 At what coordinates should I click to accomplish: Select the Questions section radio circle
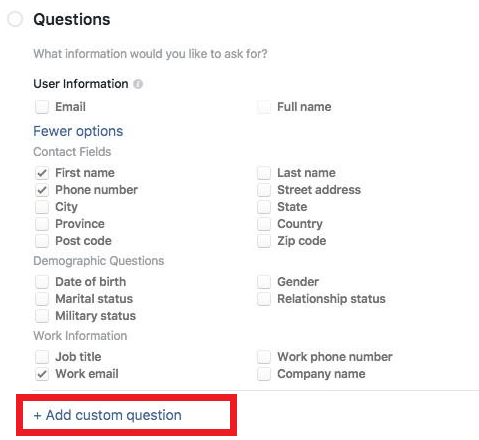(15, 19)
